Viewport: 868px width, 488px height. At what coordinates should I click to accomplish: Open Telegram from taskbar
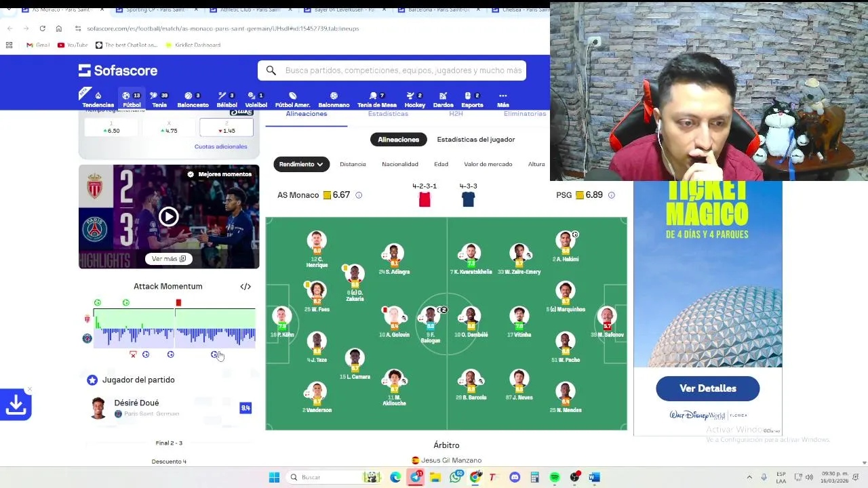point(415,477)
